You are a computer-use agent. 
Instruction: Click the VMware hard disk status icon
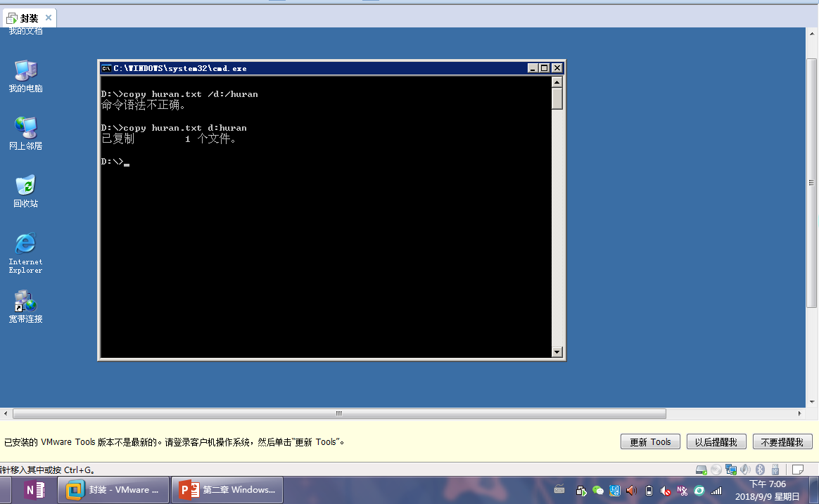(701, 470)
